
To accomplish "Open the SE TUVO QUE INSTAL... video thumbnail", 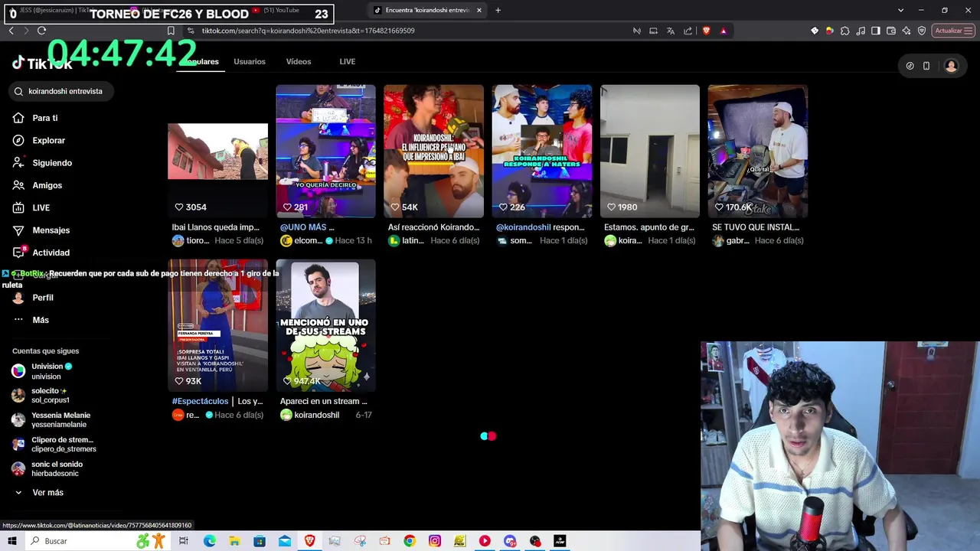I will pyautogui.click(x=757, y=152).
